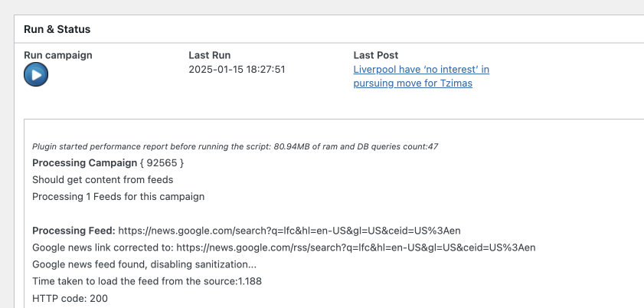
Task: Click the 'disabling sanitization' log line
Action: (144, 264)
